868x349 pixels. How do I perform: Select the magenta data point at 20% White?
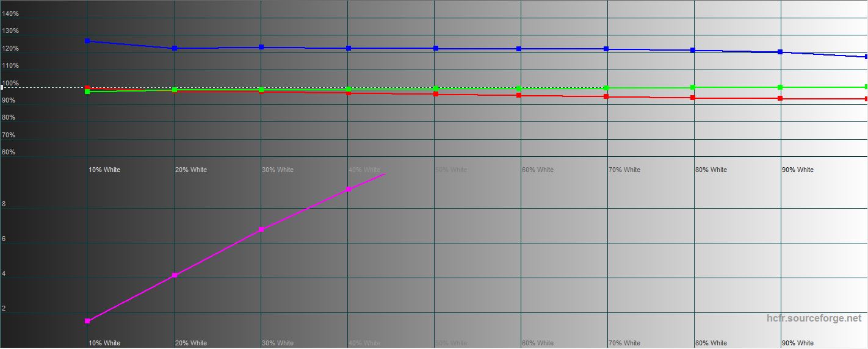[x=175, y=275]
